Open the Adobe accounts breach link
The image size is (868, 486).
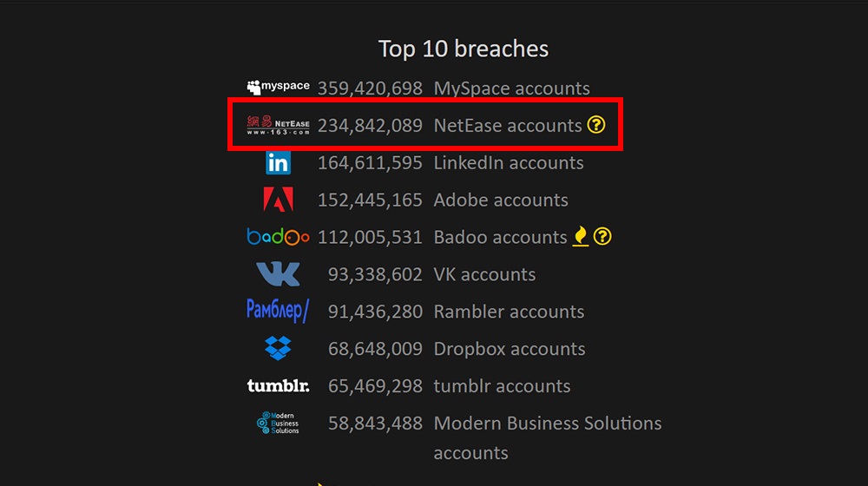tap(501, 200)
